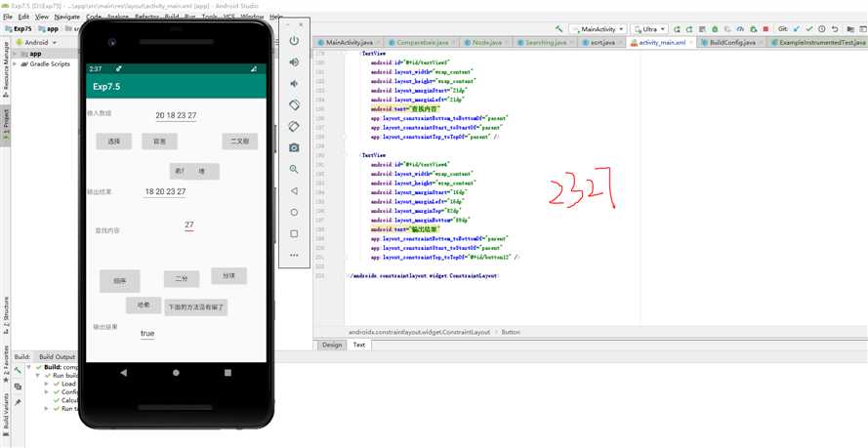Switch to sort.java editor tab

point(602,43)
